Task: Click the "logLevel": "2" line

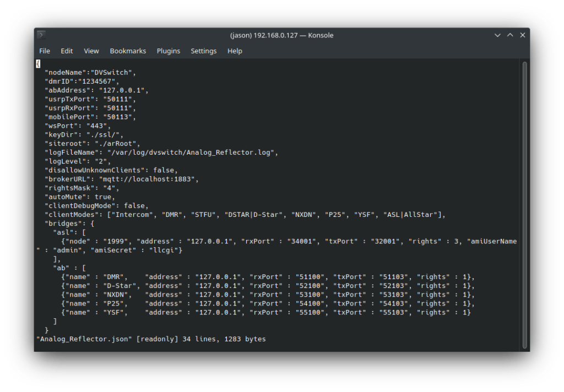Action: pyautogui.click(x=77, y=161)
